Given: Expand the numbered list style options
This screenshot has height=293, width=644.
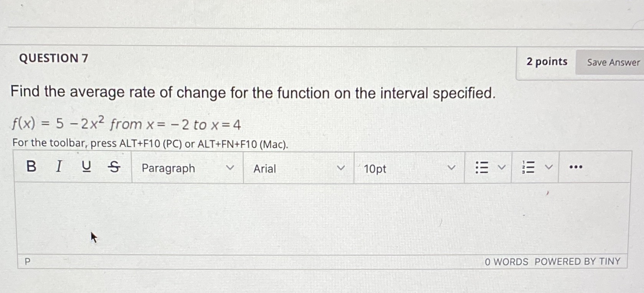Looking at the screenshot, I should click(x=549, y=167).
